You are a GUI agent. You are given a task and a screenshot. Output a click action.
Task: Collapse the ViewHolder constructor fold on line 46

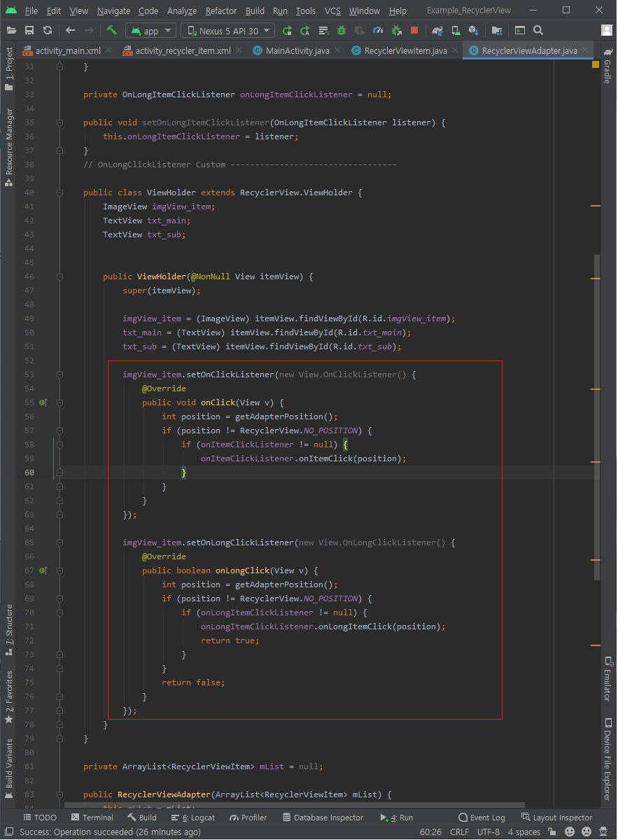point(59,276)
